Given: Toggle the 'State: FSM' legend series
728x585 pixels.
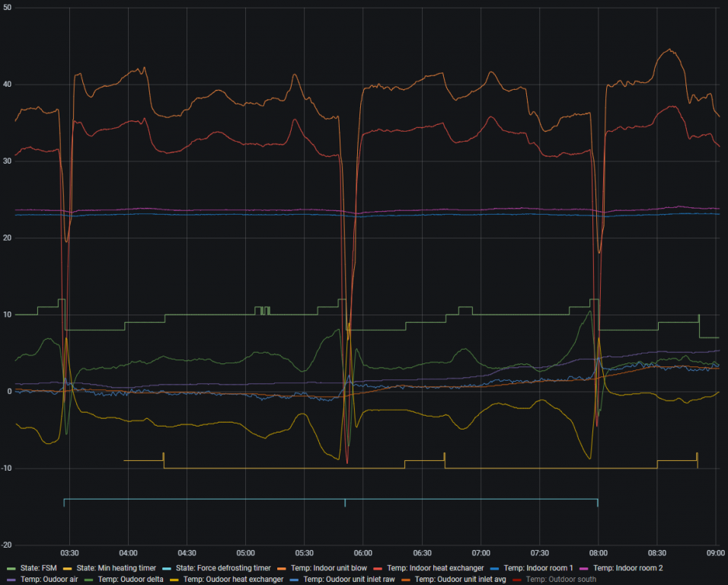Looking at the screenshot, I should 37,568.
